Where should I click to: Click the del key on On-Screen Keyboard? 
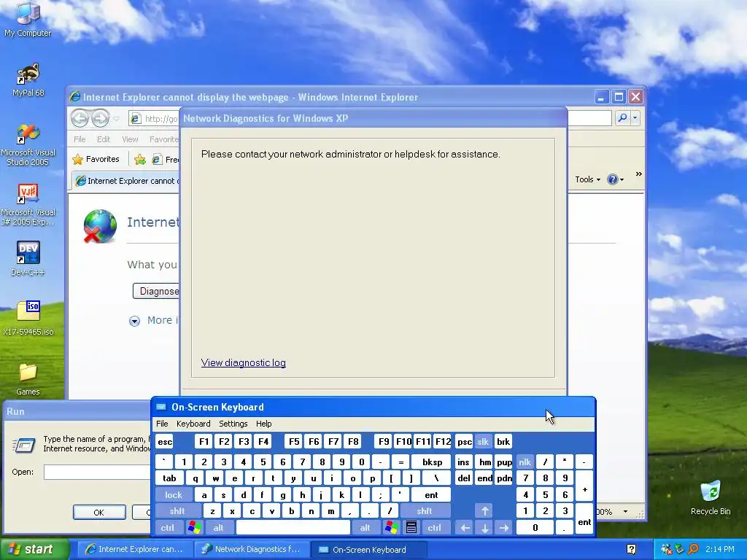pos(463,478)
